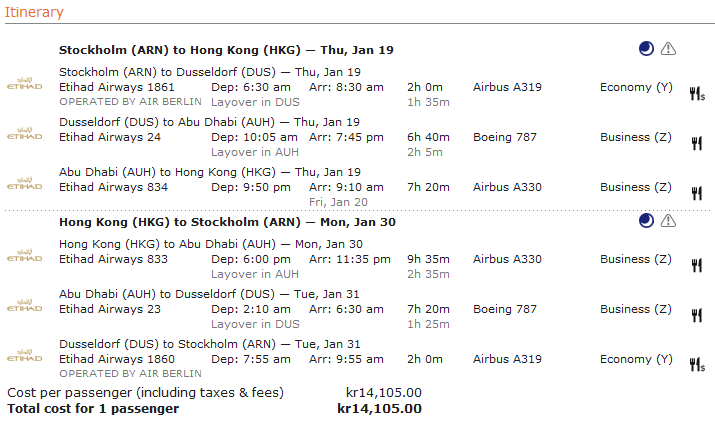Select the Itinerary section heading

(35, 12)
